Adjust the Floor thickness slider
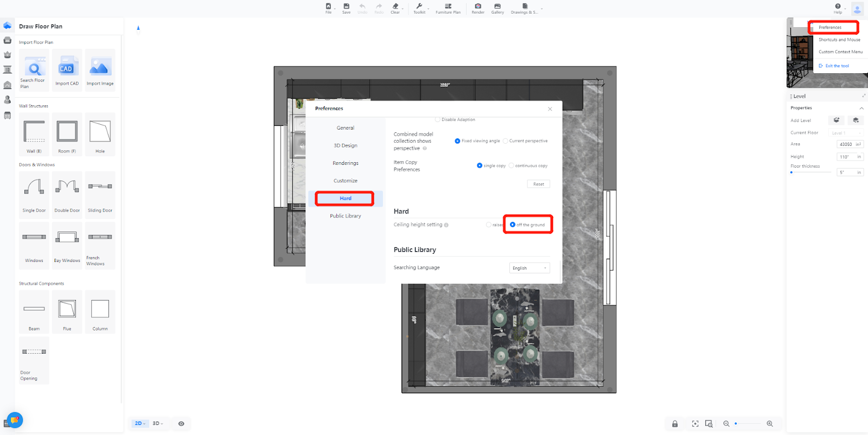Screen dimensions: 868x435 pos(792,172)
